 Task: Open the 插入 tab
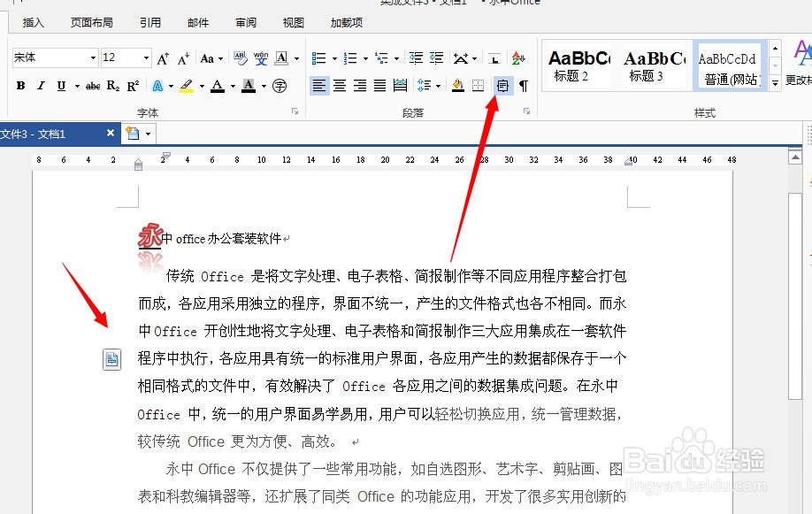tap(34, 23)
